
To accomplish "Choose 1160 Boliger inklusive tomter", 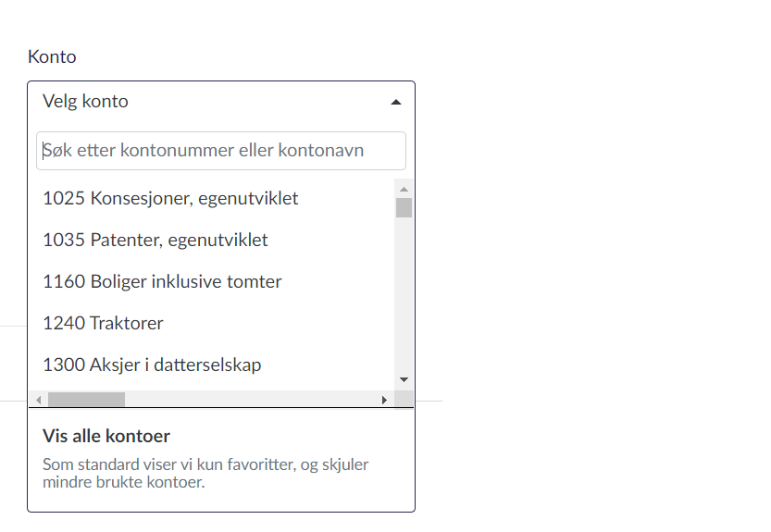I will [x=162, y=281].
